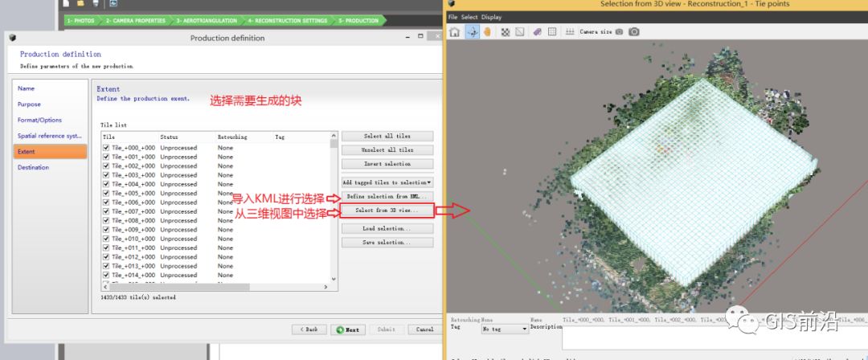The width and height of the screenshot is (868, 360).
Task: Click the large camera size icon
Action: coord(634,32)
